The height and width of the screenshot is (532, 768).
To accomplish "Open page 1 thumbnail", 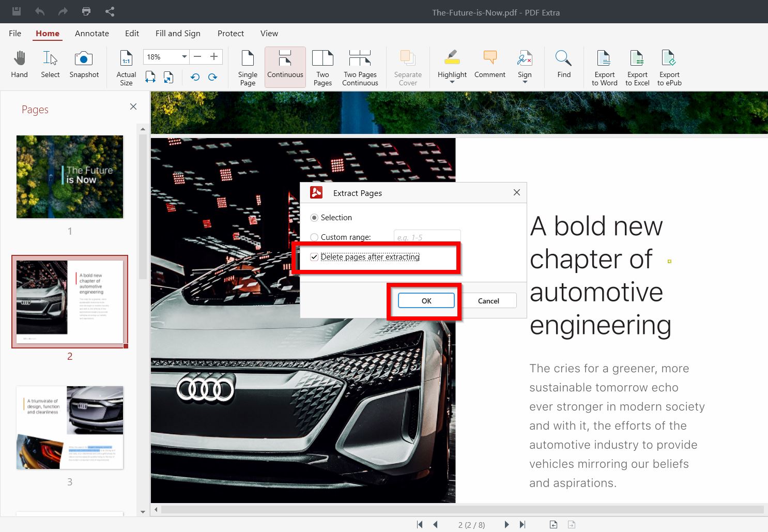I will point(70,177).
